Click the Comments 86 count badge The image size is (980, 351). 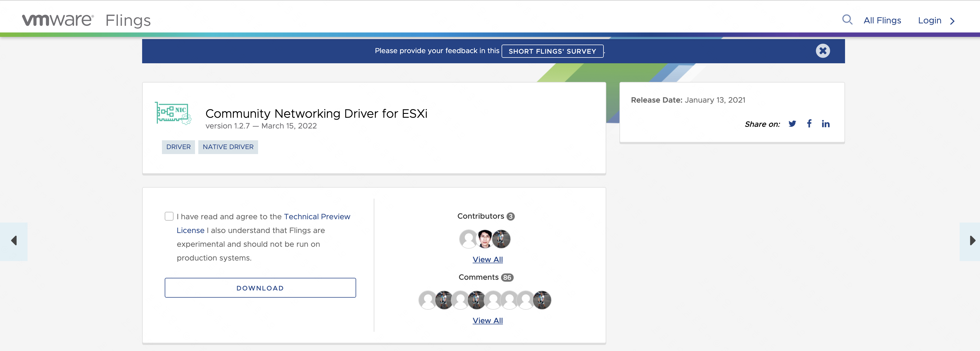(x=507, y=278)
